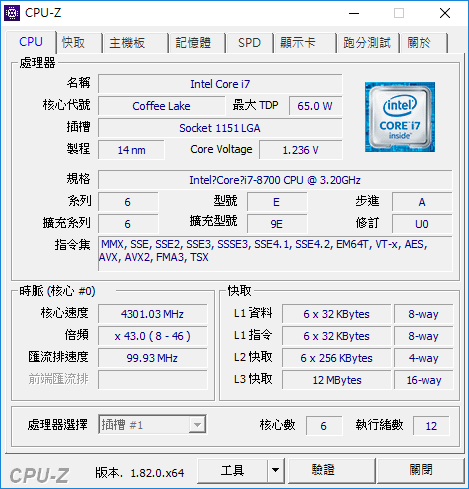Click the L1 指令 '8-way' value

point(423,336)
